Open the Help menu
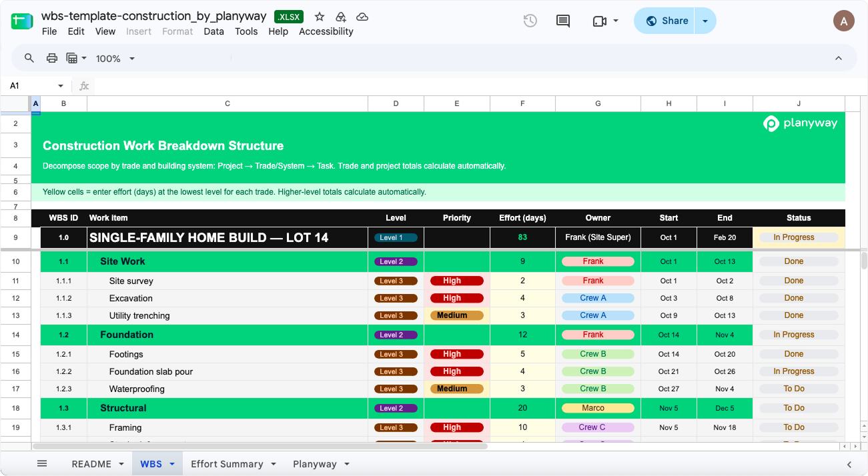868x476 pixels. pos(278,31)
